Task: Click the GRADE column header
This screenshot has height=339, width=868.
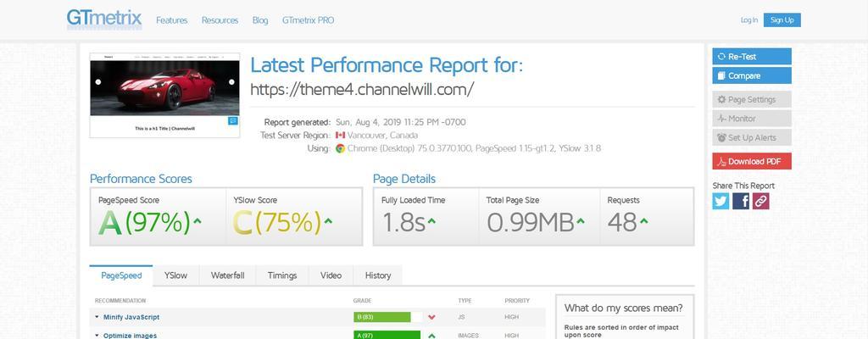Action: point(362,301)
